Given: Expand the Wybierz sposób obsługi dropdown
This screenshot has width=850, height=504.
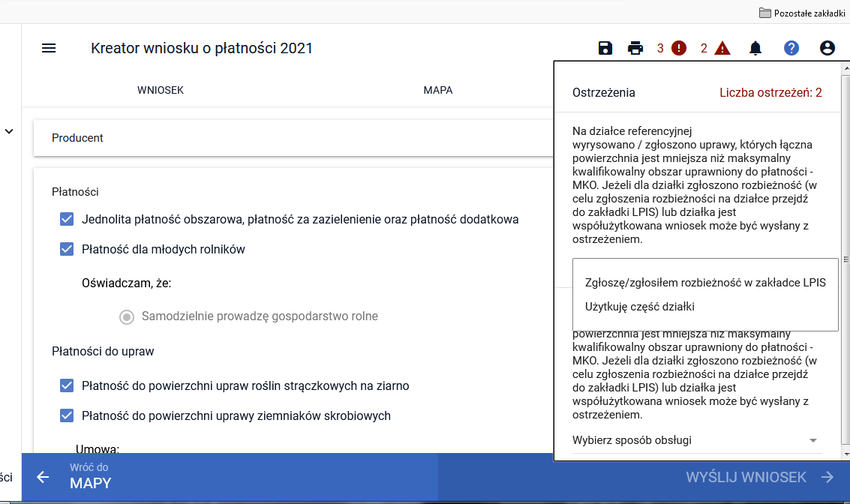Looking at the screenshot, I should (695, 440).
